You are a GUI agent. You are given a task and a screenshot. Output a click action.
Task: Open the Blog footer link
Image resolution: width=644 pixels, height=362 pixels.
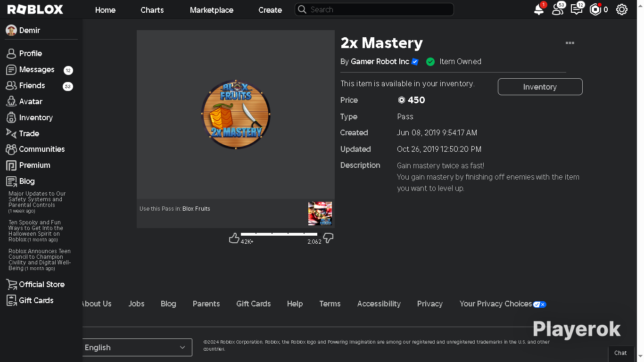(168, 304)
